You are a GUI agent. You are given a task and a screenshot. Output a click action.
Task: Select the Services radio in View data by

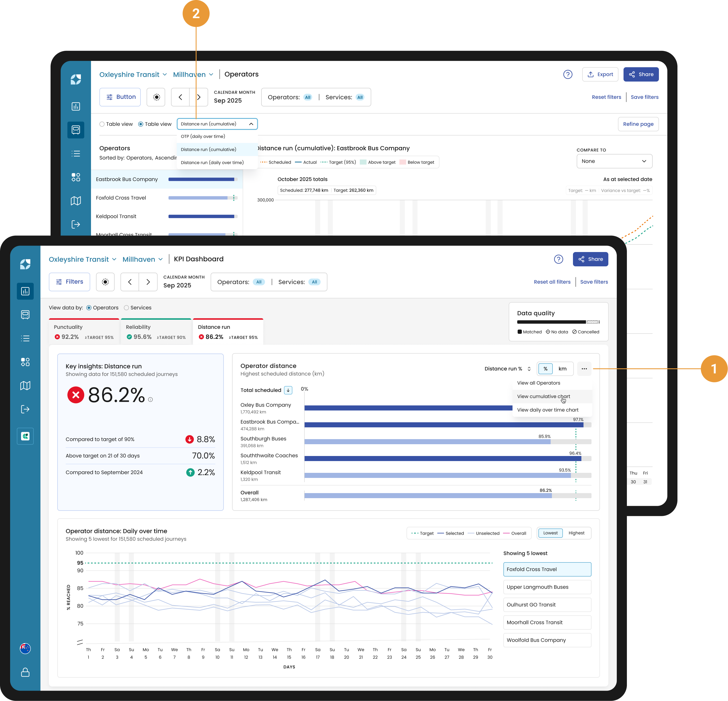pyautogui.click(x=126, y=308)
